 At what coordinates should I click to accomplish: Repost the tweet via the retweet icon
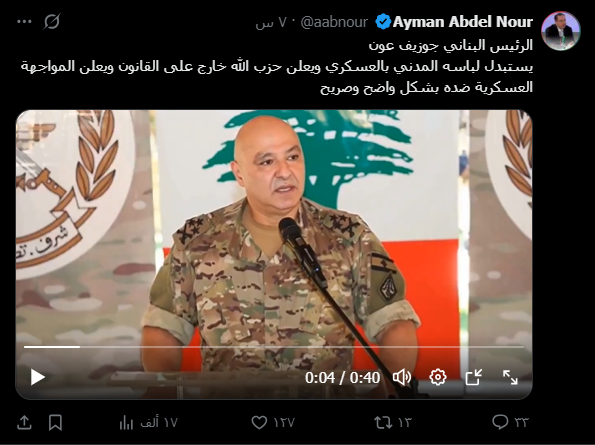382,422
